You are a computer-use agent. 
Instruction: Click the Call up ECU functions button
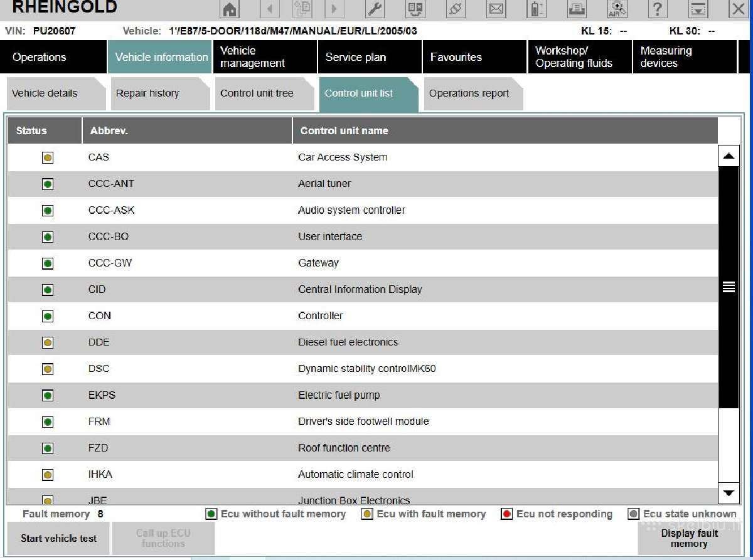163,538
